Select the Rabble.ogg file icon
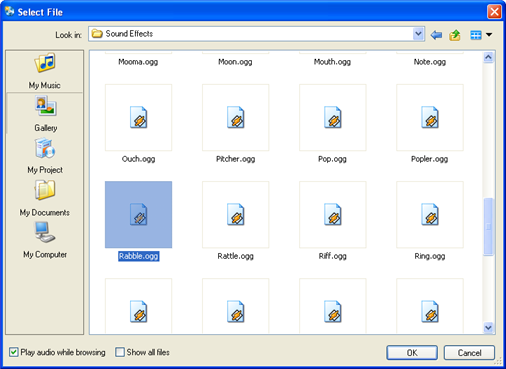The width and height of the screenshot is (506, 369). pyautogui.click(x=138, y=215)
